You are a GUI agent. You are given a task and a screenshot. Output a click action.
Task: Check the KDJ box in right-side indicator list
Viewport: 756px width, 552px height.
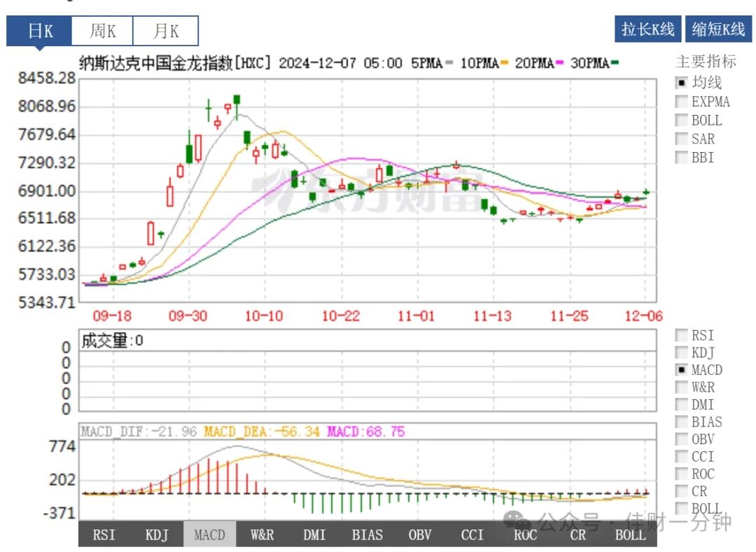681,352
